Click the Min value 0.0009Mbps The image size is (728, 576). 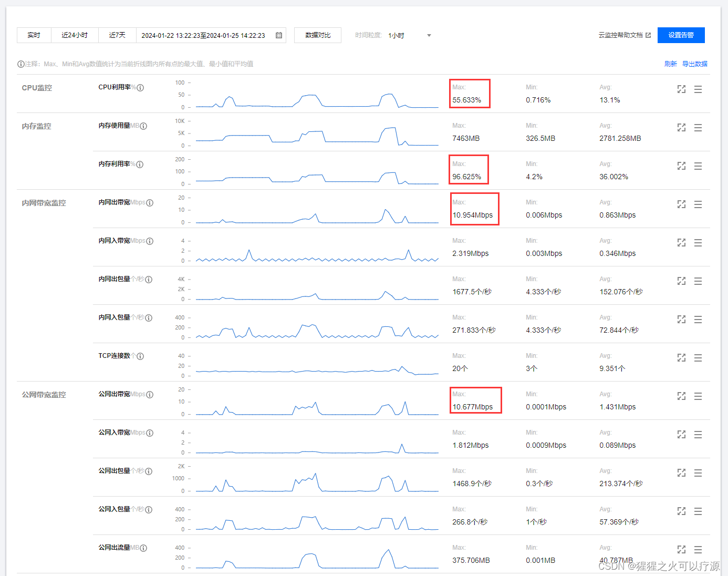(546, 445)
